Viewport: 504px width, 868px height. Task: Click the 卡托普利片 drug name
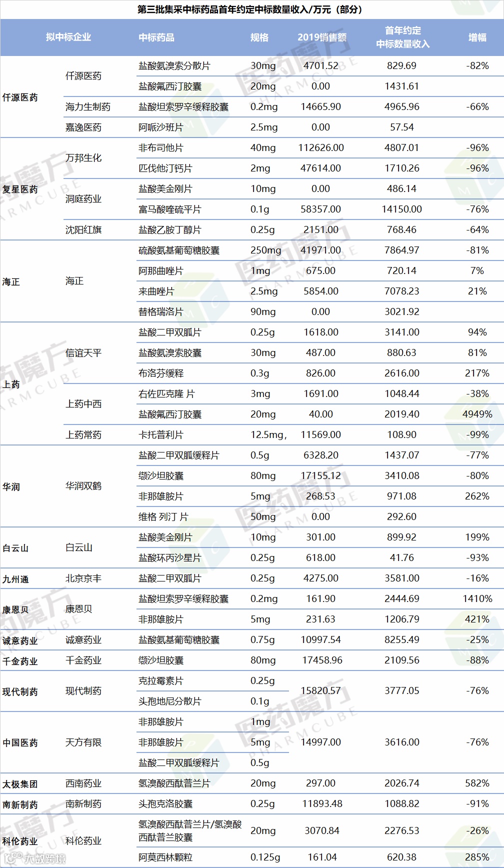(x=161, y=434)
